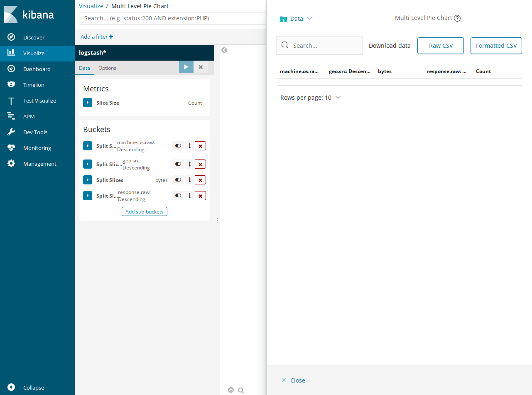Disable the response.raw: Descending bucket

click(178, 195)
